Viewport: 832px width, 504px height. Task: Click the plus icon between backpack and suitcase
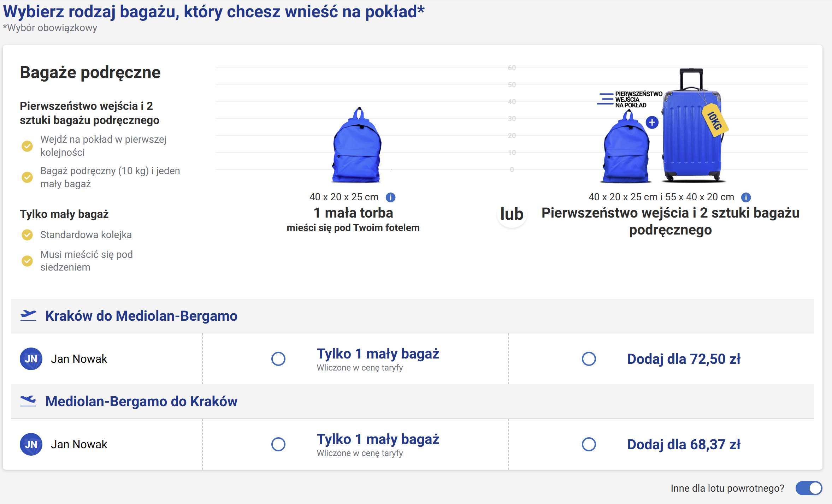tap(652, 123)
